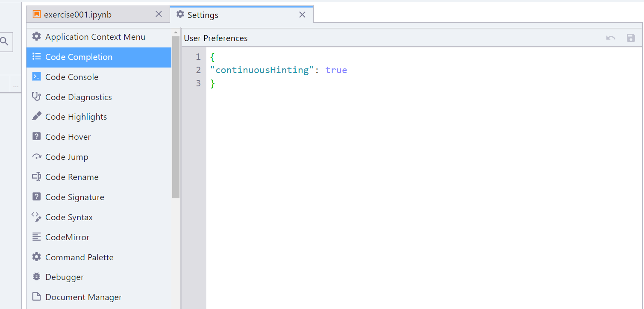
Task: Click the Code Highlights brush icon
Action: click(36, 116)
